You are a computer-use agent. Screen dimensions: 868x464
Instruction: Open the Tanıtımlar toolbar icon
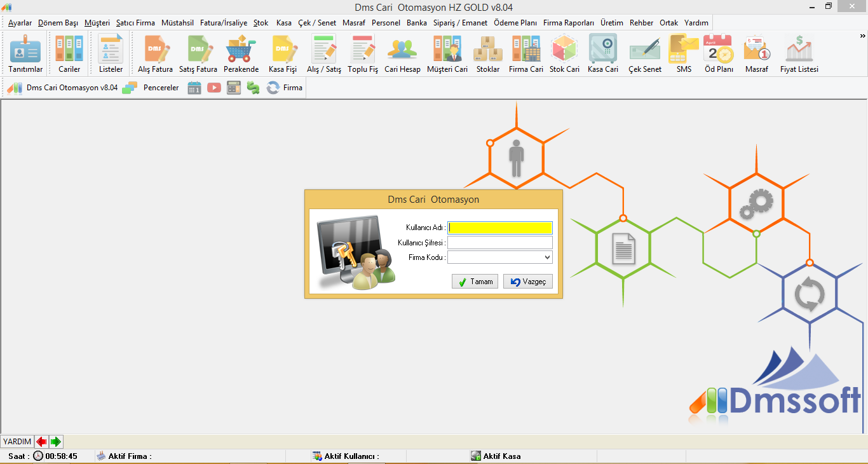[25, 54]
